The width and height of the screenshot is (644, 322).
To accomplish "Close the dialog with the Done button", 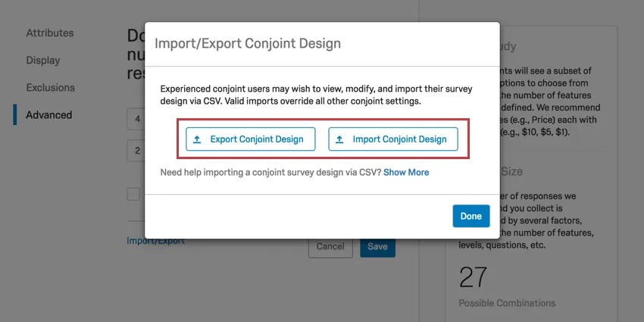I will click(x=470, y=216).
